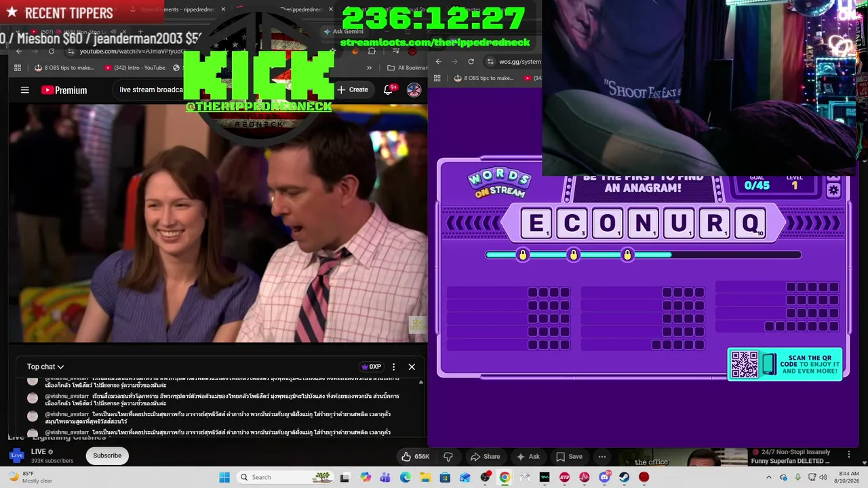The image size is (868, 488).
Task: Open the All Bookmarks folder
Action: coord(408,68)
